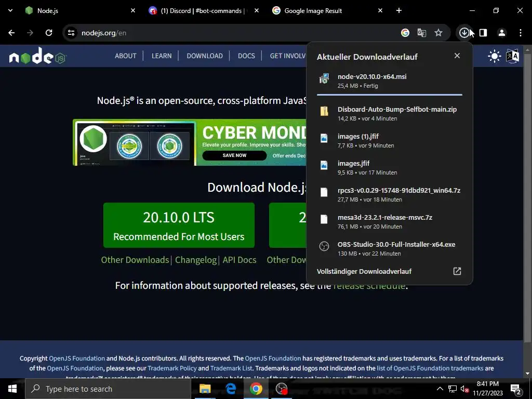Click SAVE NOW on the Cyber Monday banner

[x=234, y=155]
